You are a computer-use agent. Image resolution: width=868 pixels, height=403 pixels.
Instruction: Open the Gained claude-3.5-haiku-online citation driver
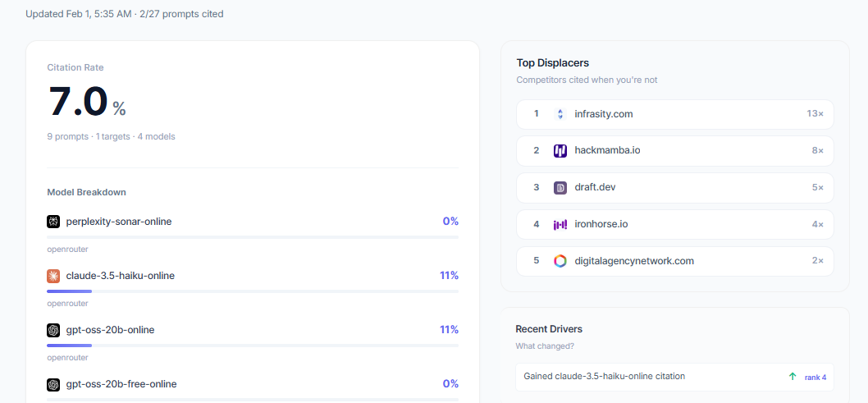click(x=675, y=377)
